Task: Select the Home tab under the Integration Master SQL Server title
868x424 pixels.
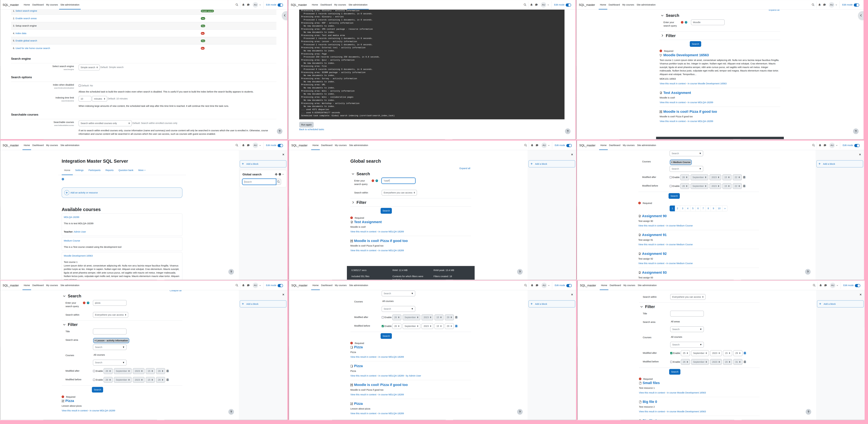Action: (67, 170)
